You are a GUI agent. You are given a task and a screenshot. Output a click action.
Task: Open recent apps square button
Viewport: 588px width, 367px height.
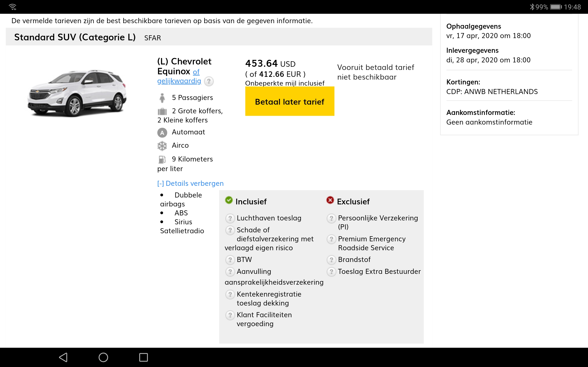[x=143, y=357]
